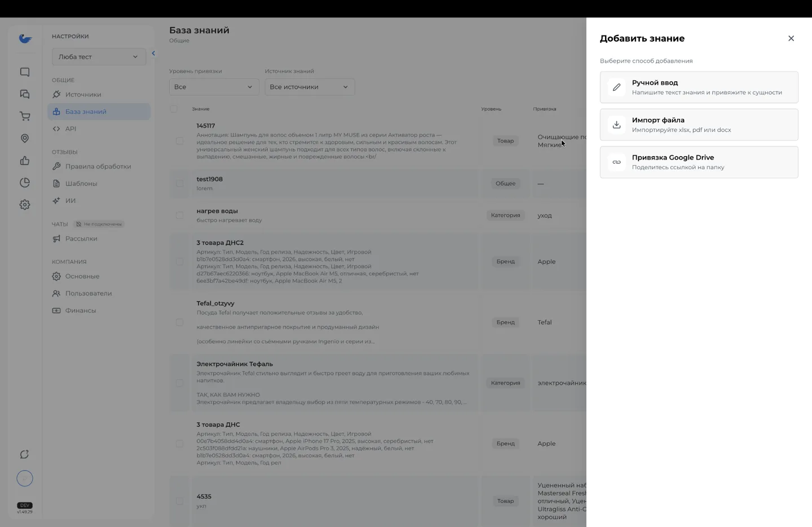Open the Уровень привязки dropdown

pos(214,87)
